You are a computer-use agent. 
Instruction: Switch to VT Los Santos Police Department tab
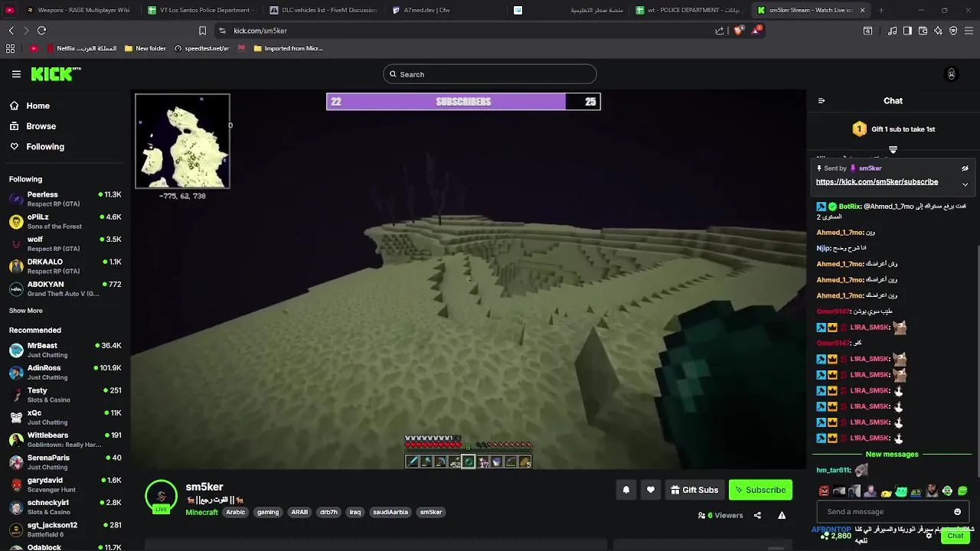pyautogui.click(x=201, y=10)
